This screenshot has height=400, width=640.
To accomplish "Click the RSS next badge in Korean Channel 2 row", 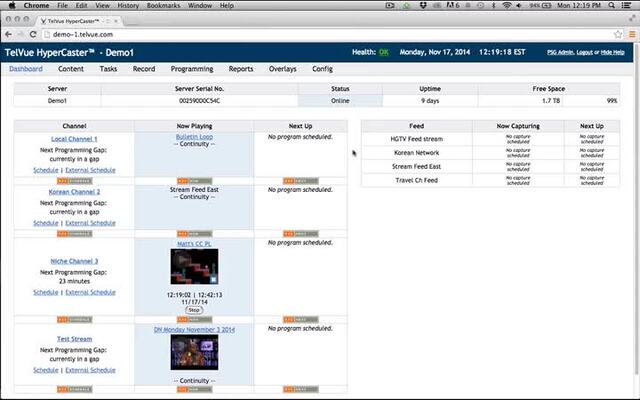I will coord(300,233).
